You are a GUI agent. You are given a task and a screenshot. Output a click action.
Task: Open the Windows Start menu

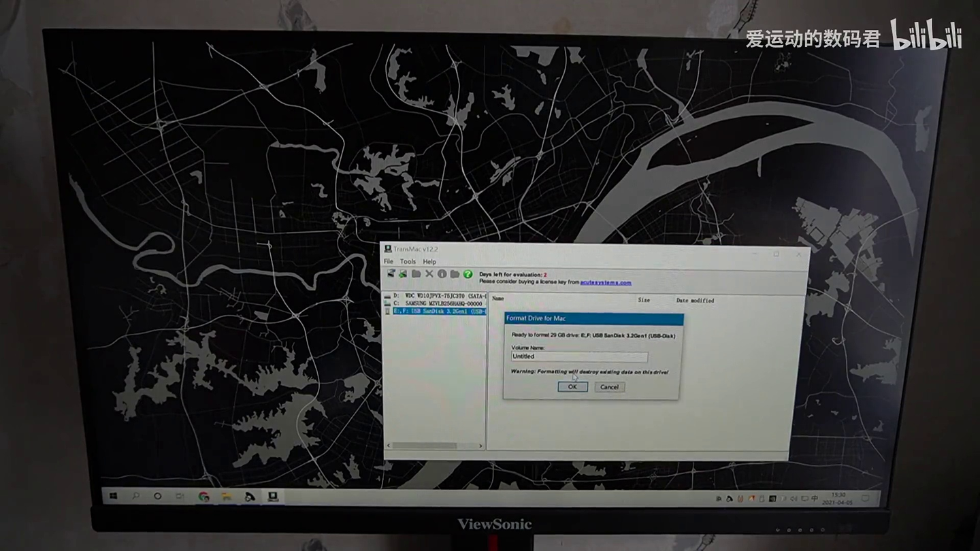tap(113, 496)
